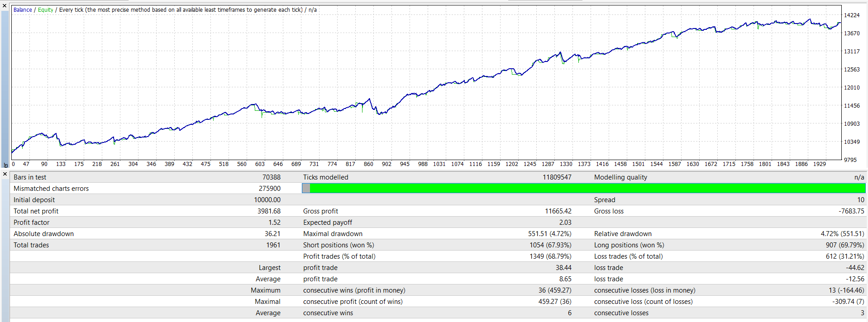The height and width of the screenshot is (322, 868).
Task: Select the Total trades label
Action: tap(31, 245)
